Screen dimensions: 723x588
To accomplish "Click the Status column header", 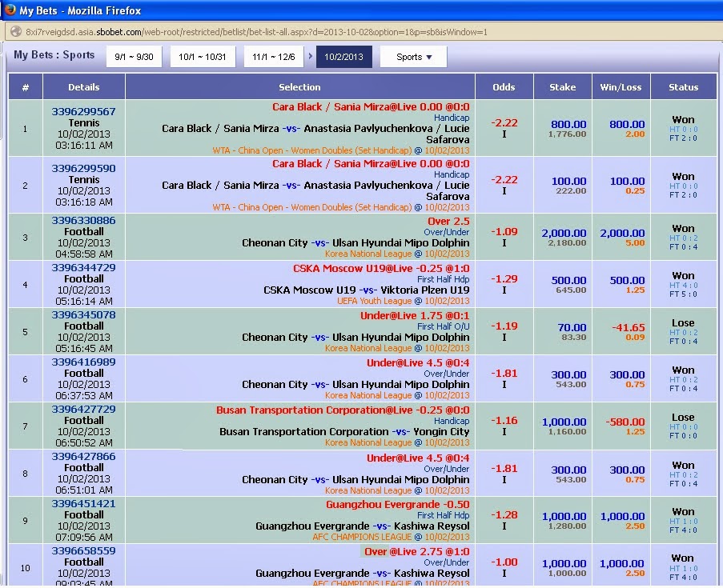I will click(683, 87).
